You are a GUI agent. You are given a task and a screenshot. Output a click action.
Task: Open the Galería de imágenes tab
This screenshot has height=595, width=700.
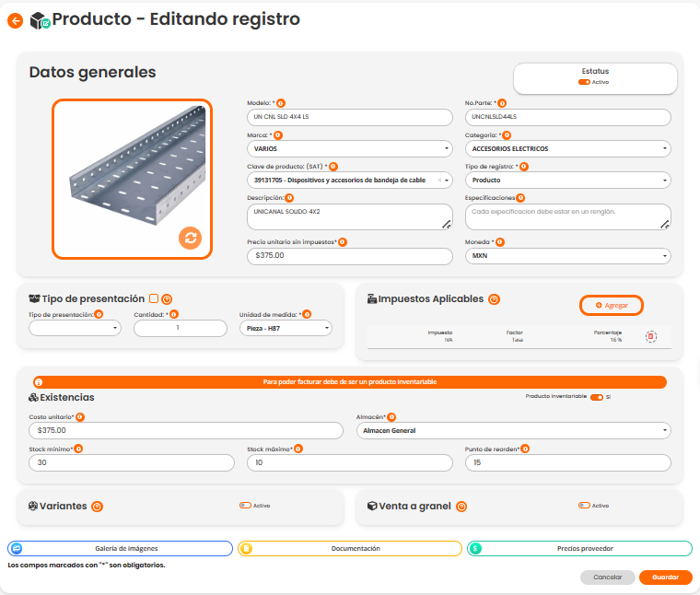pos(120,548)
